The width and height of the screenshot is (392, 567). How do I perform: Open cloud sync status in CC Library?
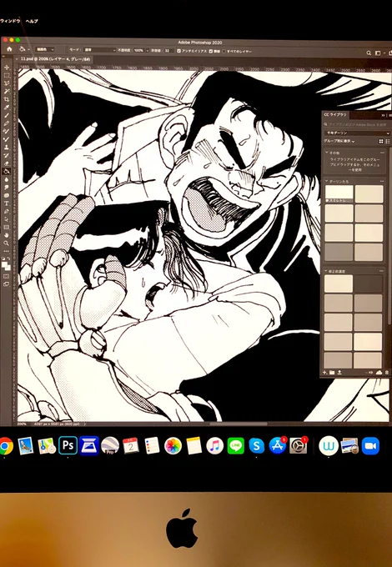379,372
